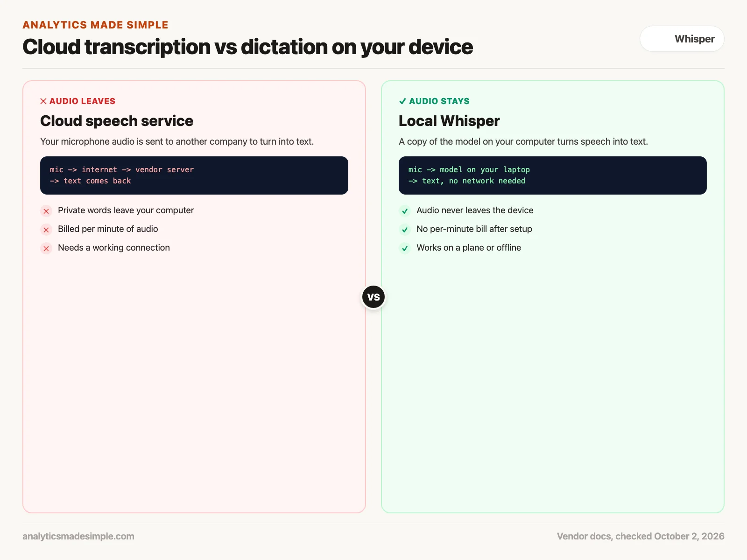Click 'Vendor docs, checked October 2, 2026' footer note
747x560 pixels.
pyautogui.click(x=641, y=536)
